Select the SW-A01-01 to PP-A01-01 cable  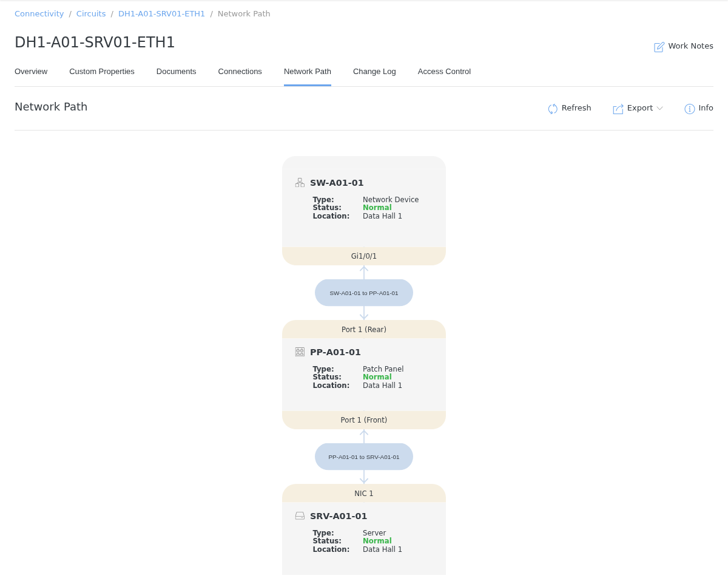pos(364,293)
